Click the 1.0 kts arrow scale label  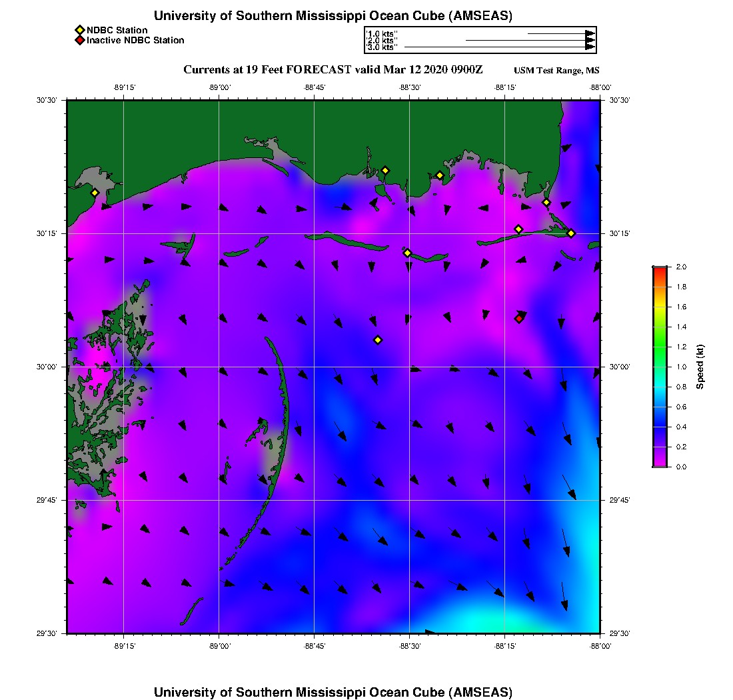coord(382,33)
